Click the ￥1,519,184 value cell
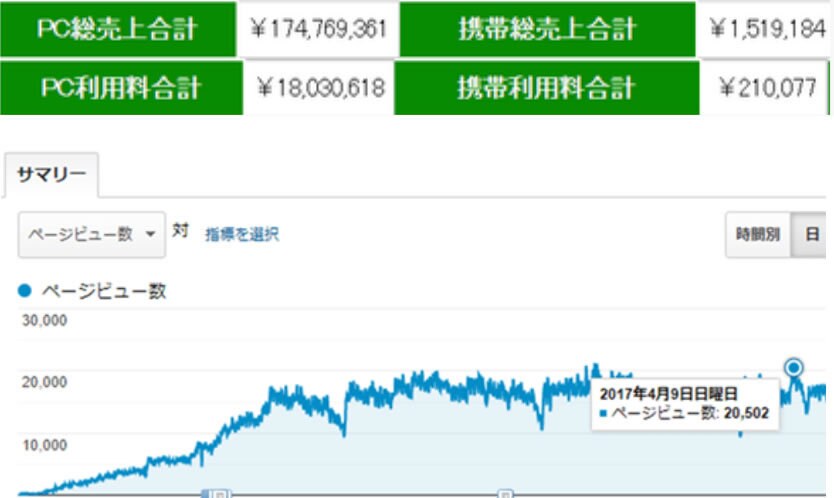This screenshot has height=498, width=834. 765,29
